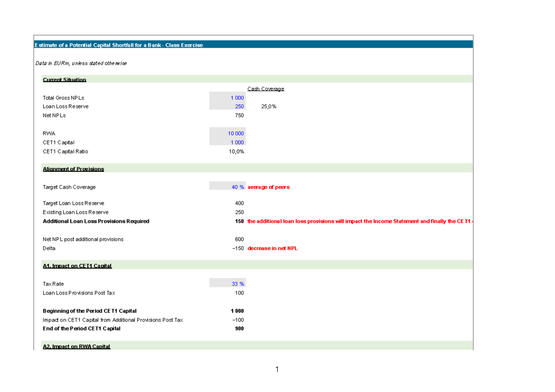Select the 'Delta' row label
This screenshot has height=392, width=555.
pos(49,248)
